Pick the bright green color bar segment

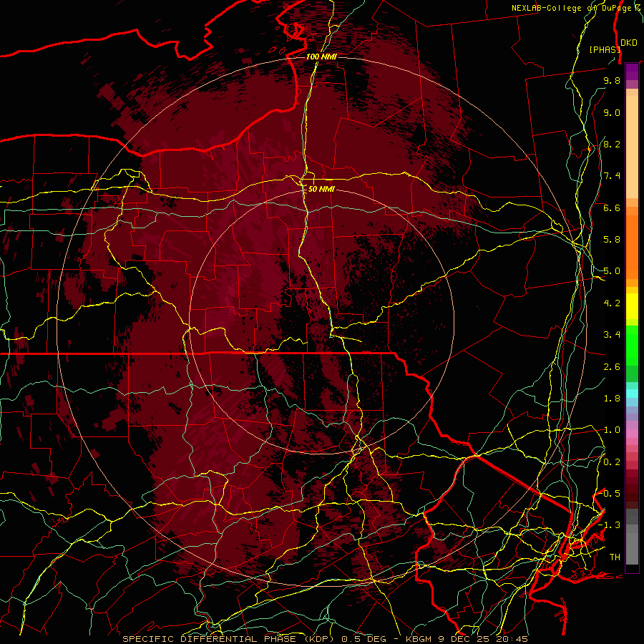(x=632, y=345)
